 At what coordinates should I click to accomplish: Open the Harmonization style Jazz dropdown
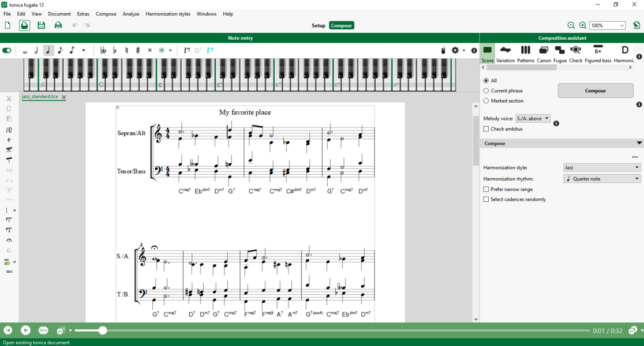[602, 167]
